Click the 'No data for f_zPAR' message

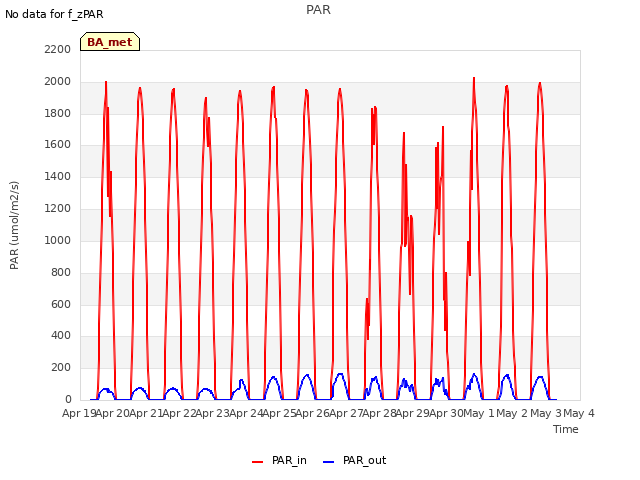pos(54,14)
